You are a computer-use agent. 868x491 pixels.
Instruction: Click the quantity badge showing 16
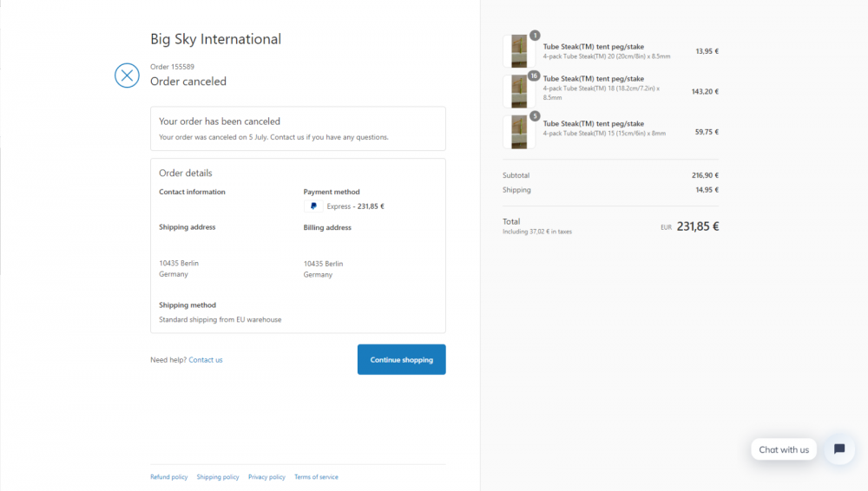pyautogui.click(x=534, y=75)
